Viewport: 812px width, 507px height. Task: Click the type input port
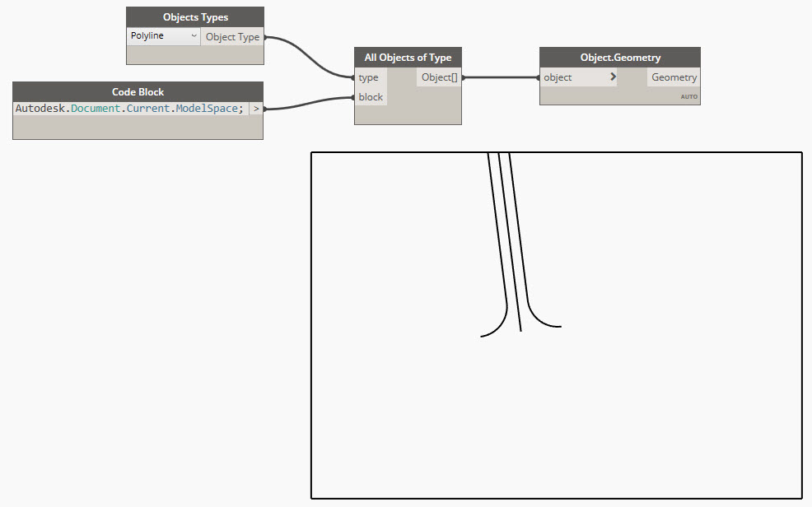click(x=371, y=77)
